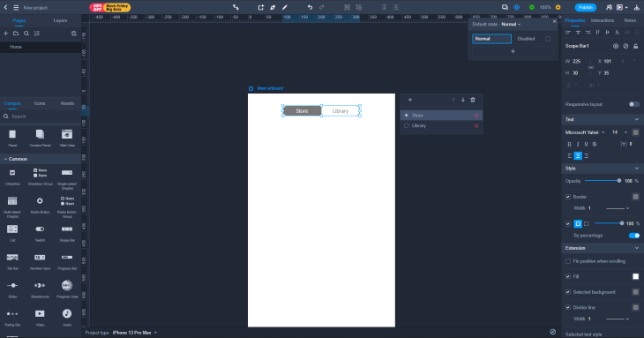This screenshot has width=644, height=338.
Task: Switch to the Layers tab
Action: [60, 20]
